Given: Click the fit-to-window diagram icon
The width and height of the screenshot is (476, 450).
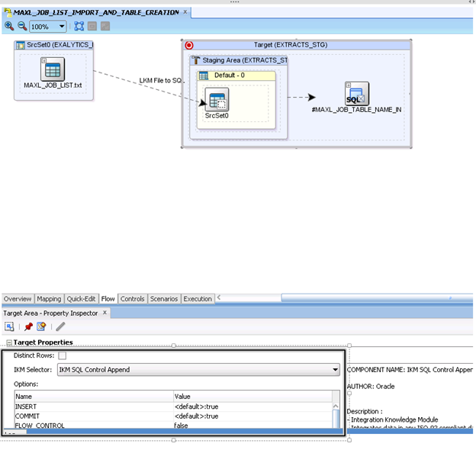Looking at the screenshot, I should coord(79,26).
